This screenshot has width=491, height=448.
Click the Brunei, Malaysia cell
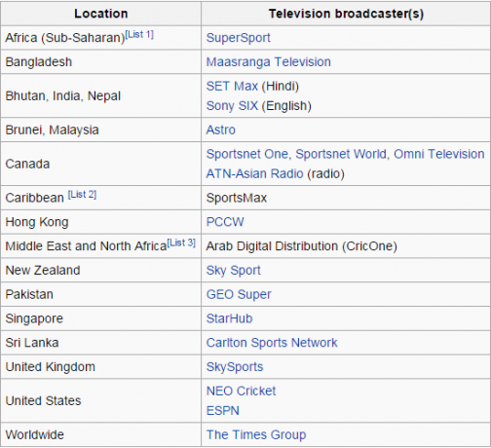coord(101,130)
